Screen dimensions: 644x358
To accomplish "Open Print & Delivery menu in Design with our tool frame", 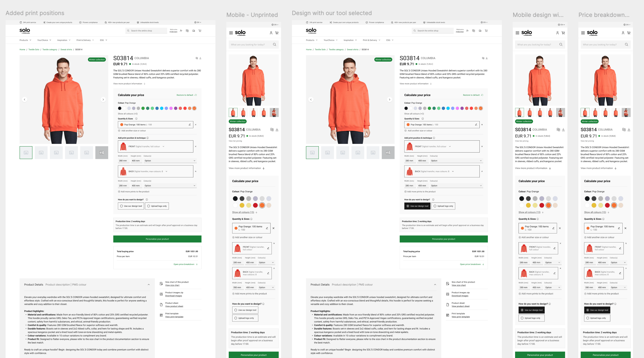I will 372,40.
